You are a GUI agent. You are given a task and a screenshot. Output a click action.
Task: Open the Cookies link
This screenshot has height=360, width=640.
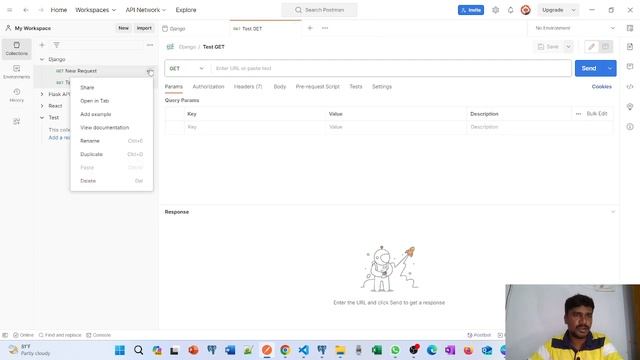[x=602, y=87]
